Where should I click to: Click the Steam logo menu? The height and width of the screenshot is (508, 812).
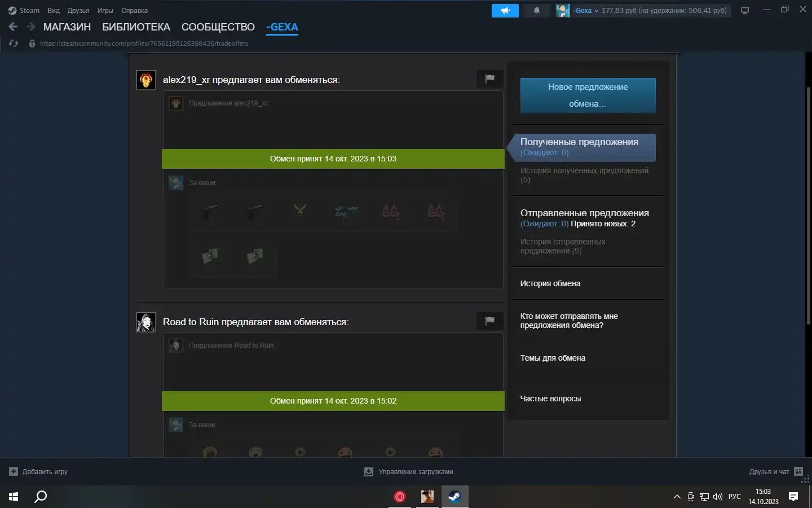click(x=24, y=10)
